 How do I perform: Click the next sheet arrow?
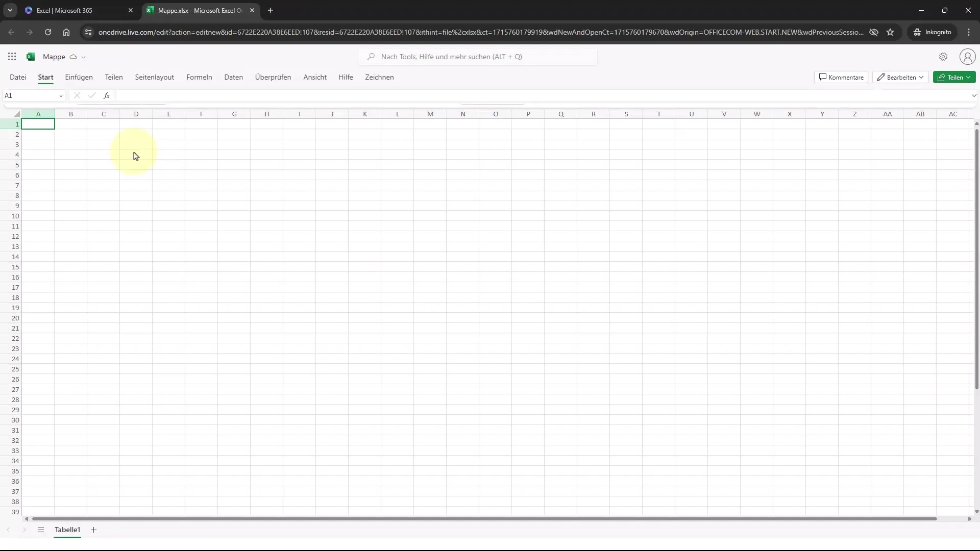(24, 530)
